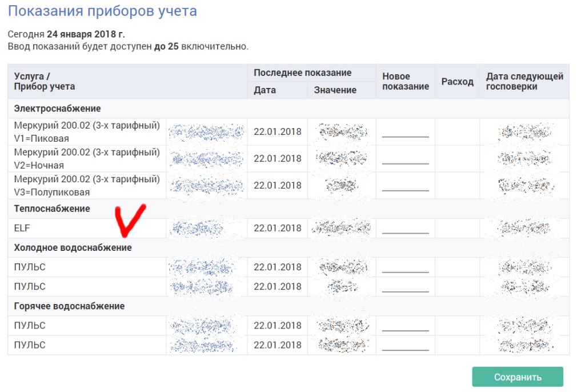Viewport: 585px width, 392px height.
Task: Click the Значение column header
Action: coord(335,90)
